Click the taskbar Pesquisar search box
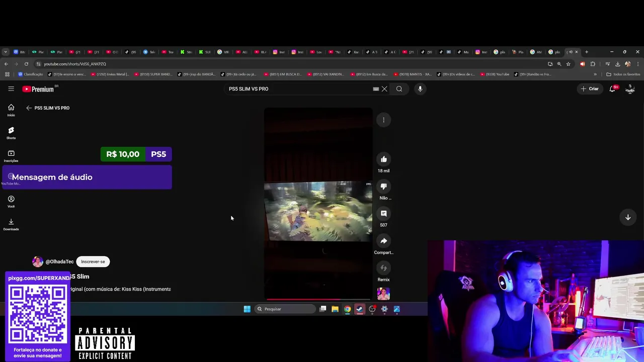Image resolution: width=644 pixels, height=362 pixels. 285,309
